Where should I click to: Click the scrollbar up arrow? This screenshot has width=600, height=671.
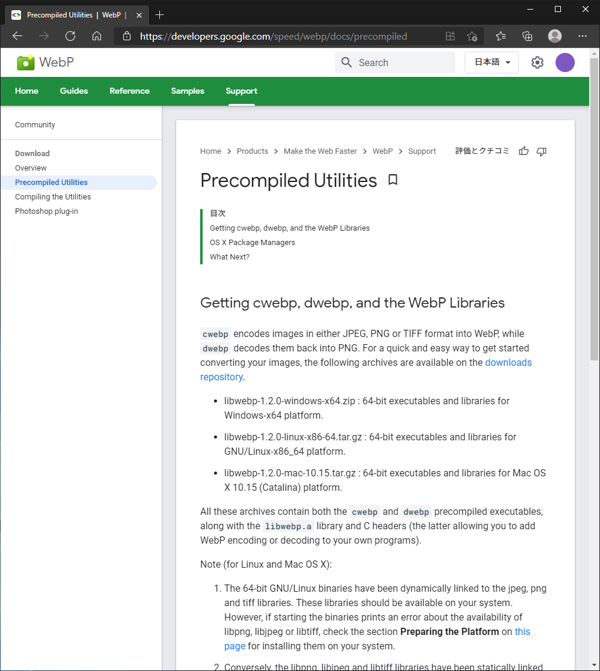coord(594,54)
